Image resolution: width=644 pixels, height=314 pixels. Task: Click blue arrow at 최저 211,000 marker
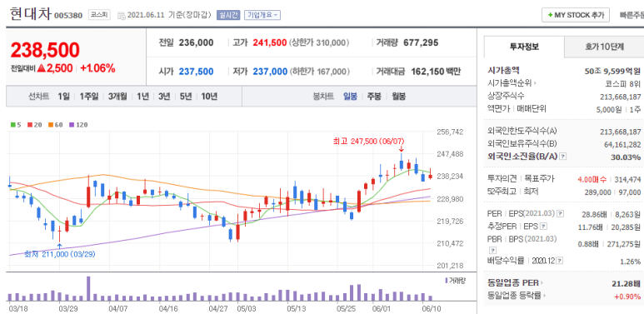[x=59, y=246]
